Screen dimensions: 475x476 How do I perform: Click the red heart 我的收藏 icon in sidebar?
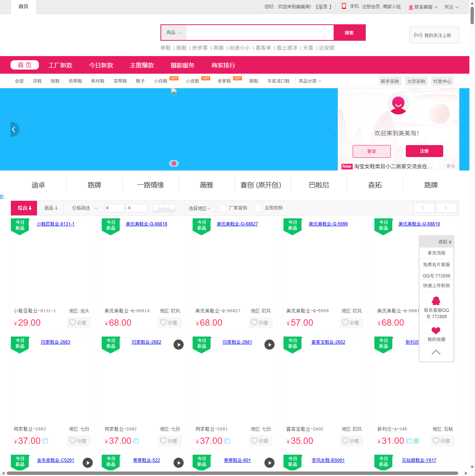click(436, 331)
